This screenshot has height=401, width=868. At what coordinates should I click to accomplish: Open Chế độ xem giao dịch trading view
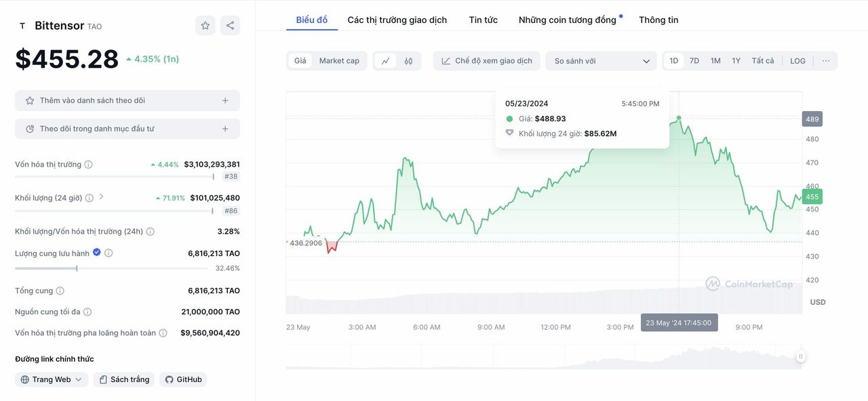487,61
